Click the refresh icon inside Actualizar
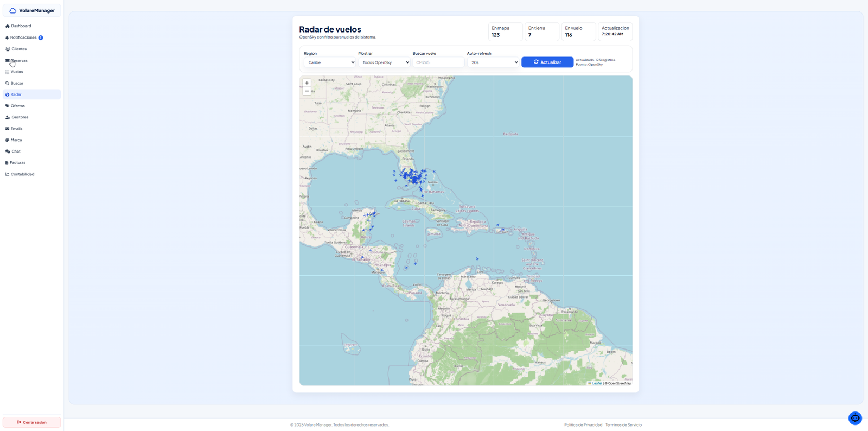Screen dimensions: 868x431 click(x=536, y=62)
